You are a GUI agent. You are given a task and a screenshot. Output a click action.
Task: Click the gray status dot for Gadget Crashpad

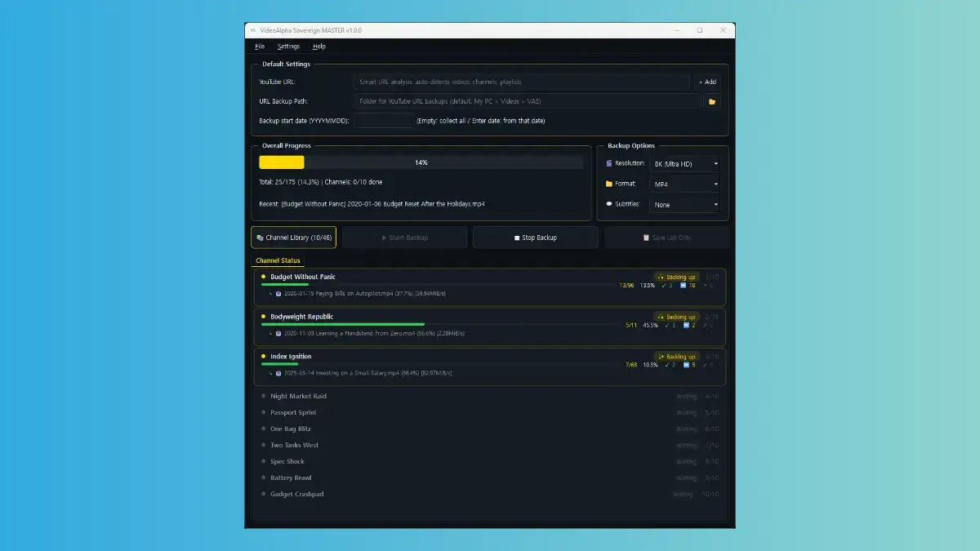click(x=263, y=494)
